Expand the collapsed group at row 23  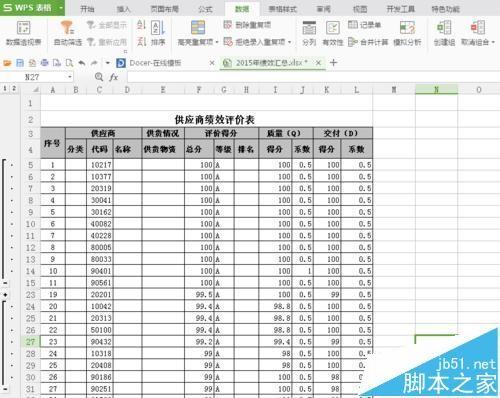click(x=5, y=295)
